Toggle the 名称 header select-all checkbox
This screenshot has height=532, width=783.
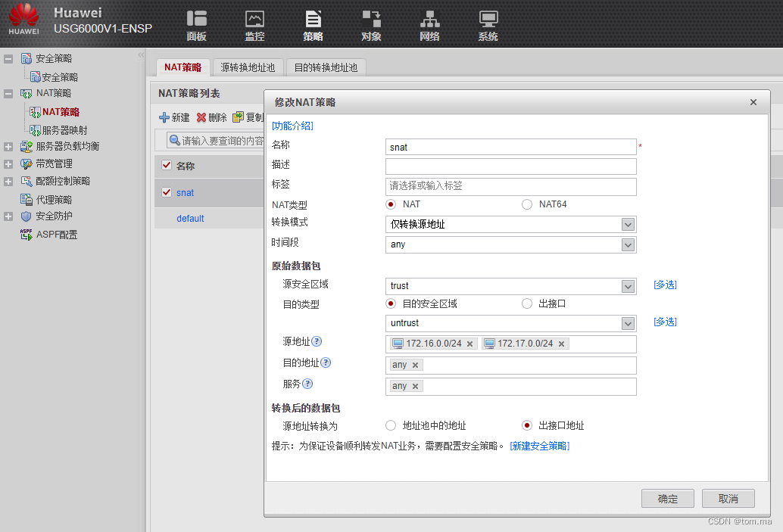click(167, 165)
